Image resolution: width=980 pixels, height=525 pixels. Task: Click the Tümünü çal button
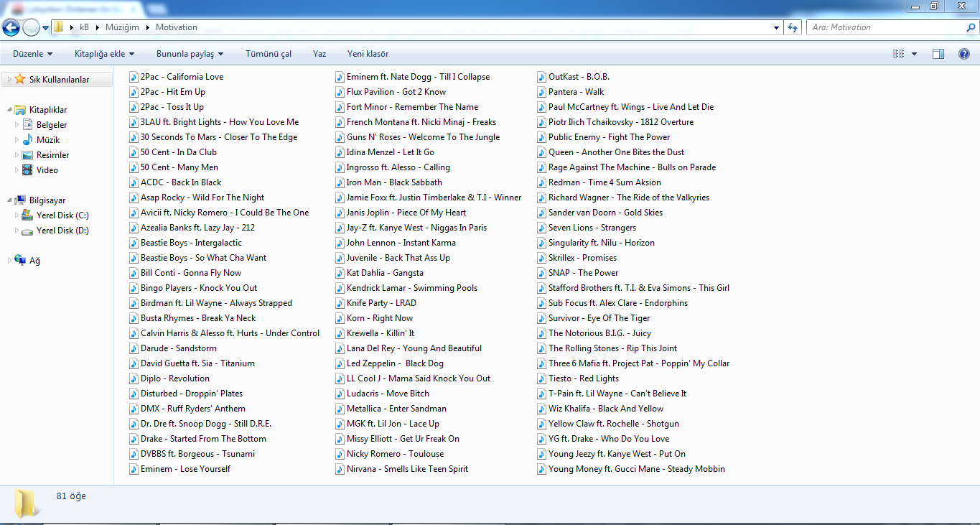click(269, 54)
